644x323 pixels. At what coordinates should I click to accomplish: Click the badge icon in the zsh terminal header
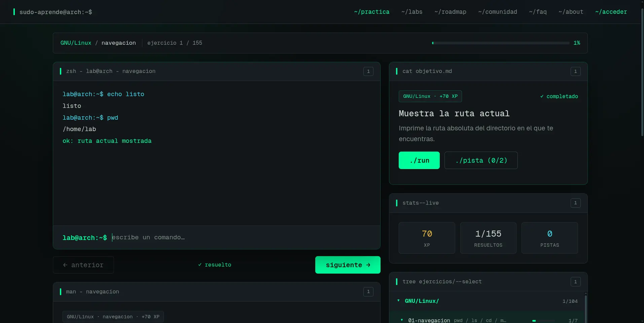click(368, 71)
